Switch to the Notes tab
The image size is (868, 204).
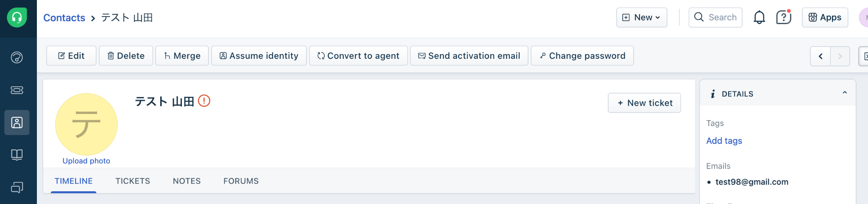(186, 181)
